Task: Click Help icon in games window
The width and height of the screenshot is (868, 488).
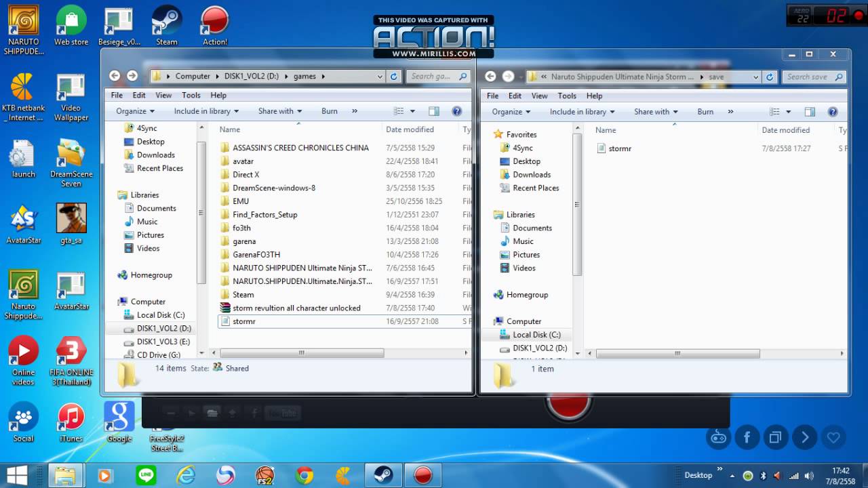Action: (x=457, y=111)
